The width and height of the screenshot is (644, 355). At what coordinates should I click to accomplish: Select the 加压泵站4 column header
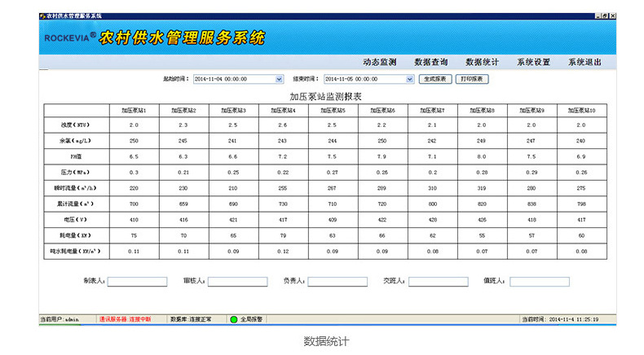(283, 111)
